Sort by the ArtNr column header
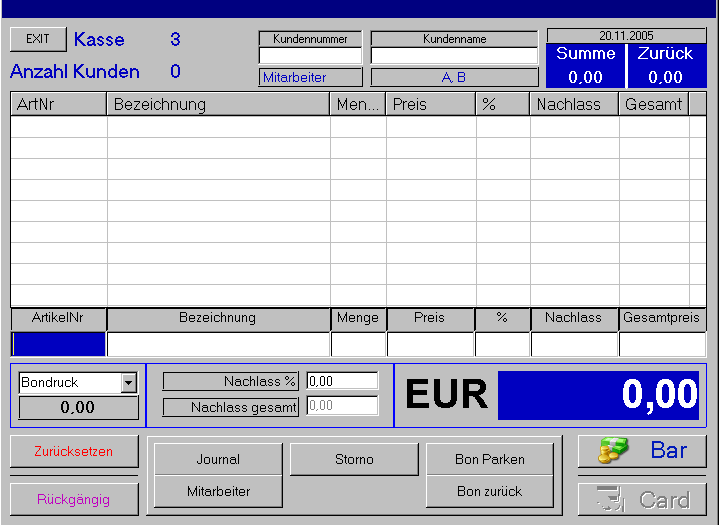 point(58,104)
